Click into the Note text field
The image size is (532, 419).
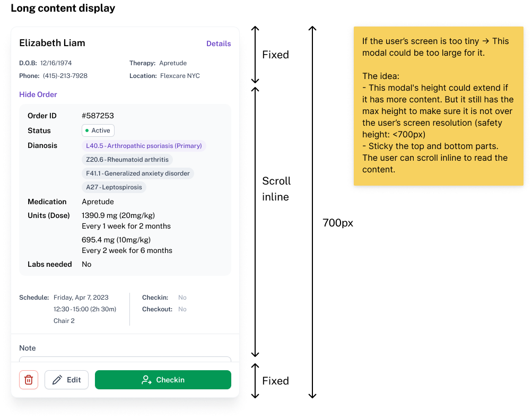(125, 360)
